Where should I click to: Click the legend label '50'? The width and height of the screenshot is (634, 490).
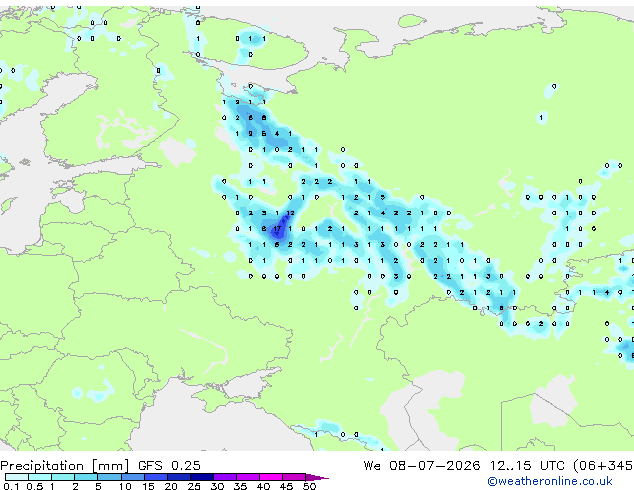pos(309,486)
